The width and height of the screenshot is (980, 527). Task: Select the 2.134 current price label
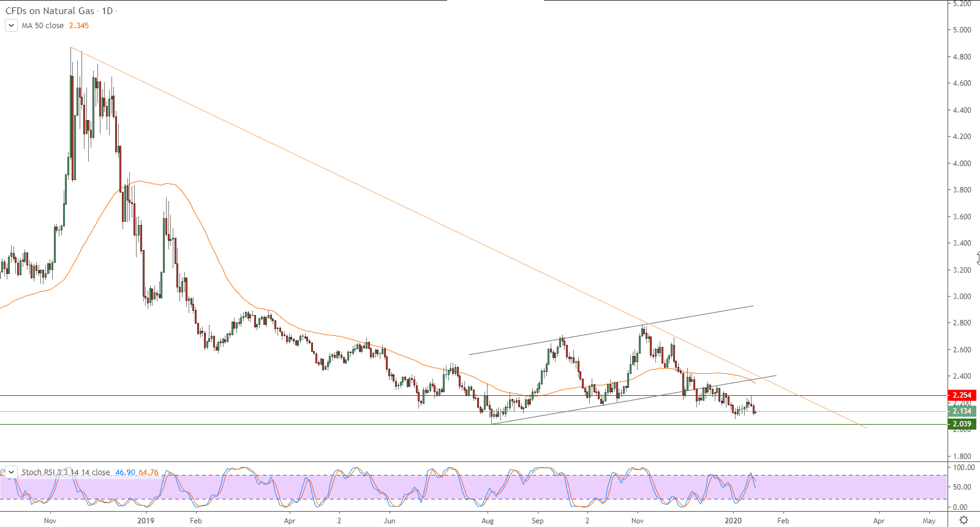962,411
